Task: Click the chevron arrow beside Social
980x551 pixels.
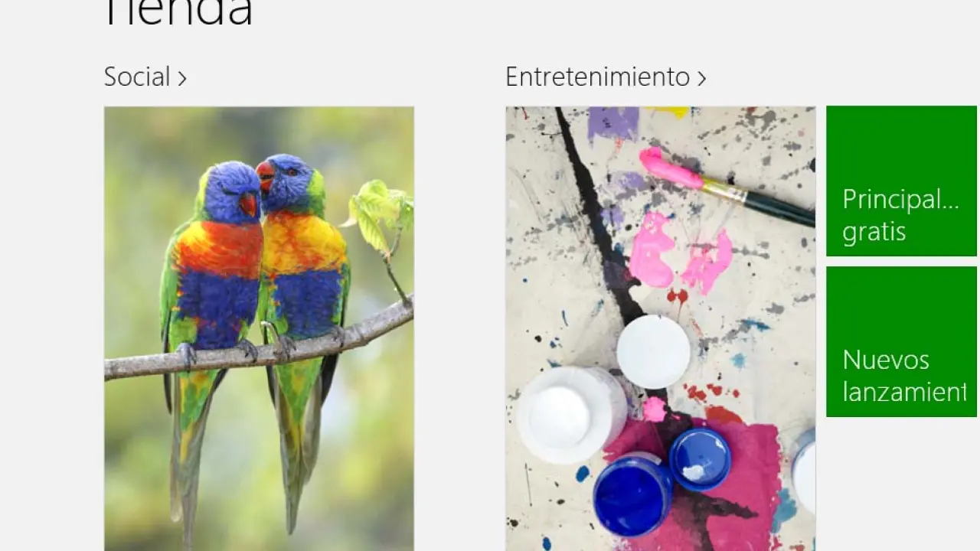Action: tap(182, 78)
